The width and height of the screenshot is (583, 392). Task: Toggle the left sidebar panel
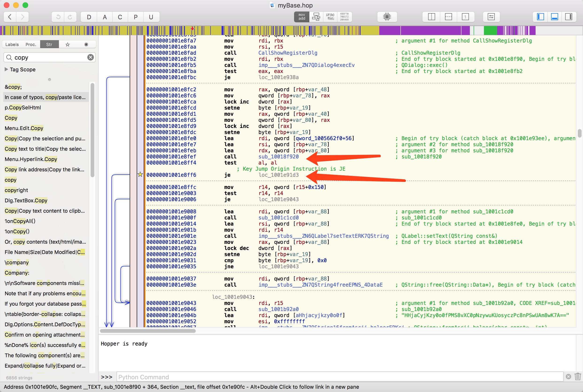click(x=540, y=17)
